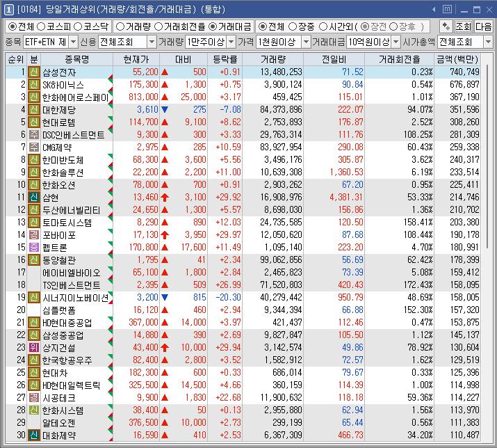Click the 조회 search button

[x=464, y=26]
